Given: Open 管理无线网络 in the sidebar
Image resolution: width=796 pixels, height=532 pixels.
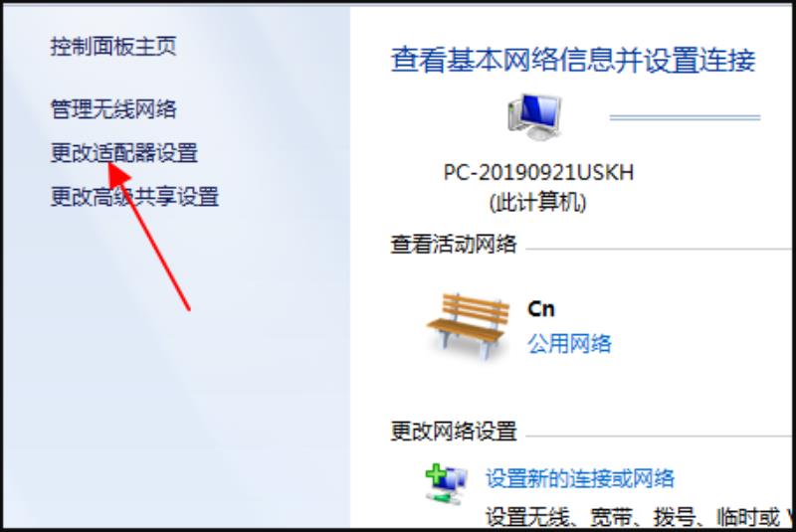Looking at the screenshot, I should 113,109.
